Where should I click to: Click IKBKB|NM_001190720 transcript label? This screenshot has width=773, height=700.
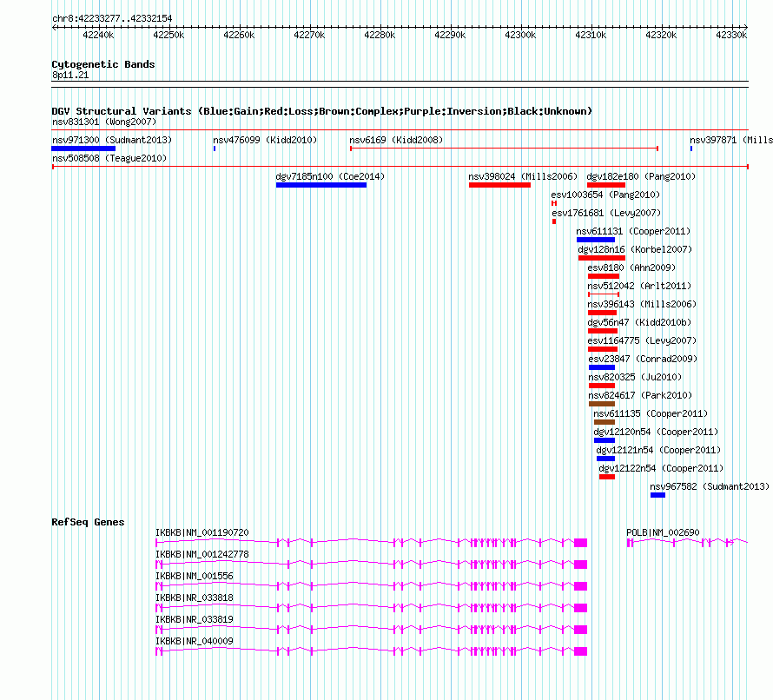(x=202, y=532)
